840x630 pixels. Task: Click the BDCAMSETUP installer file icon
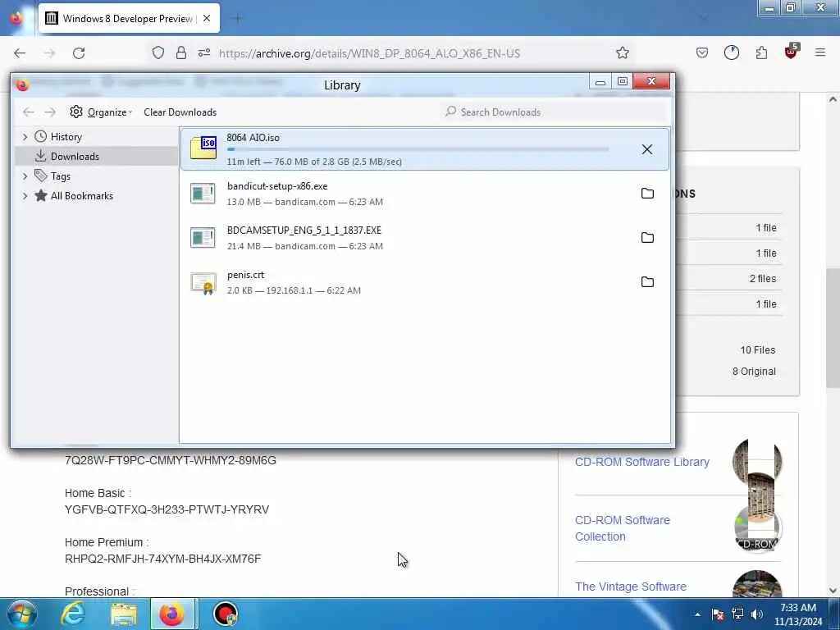click(x=203, y=238)
